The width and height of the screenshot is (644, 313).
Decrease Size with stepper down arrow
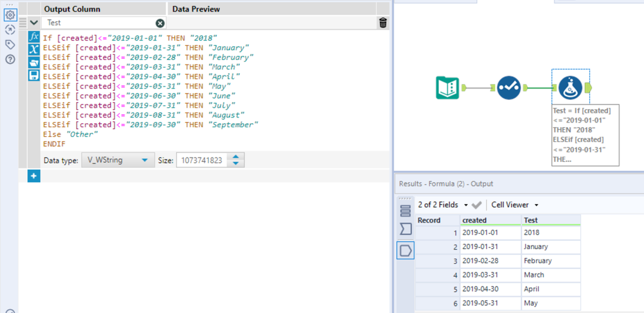236,164
